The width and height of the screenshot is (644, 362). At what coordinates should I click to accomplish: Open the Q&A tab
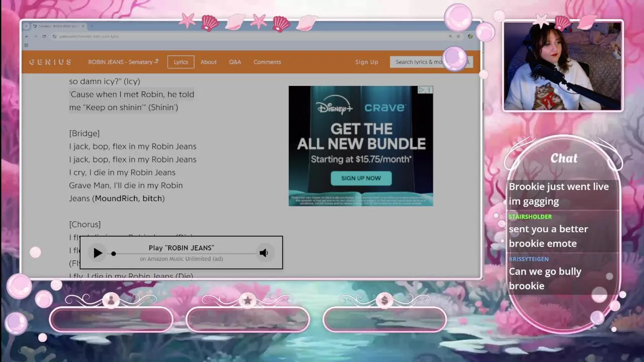click(x=235, y=62)
